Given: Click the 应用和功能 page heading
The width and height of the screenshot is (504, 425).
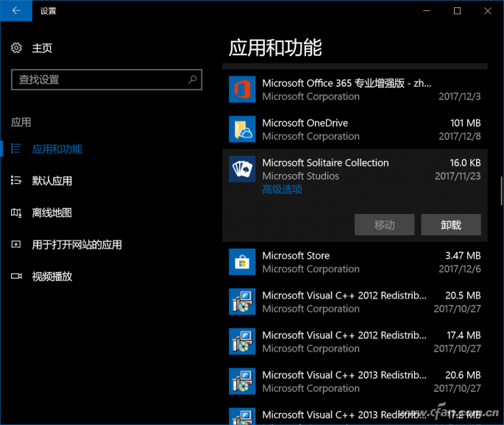Looking at the screenshot, I should pyautogui.click(x=275, y=48).
